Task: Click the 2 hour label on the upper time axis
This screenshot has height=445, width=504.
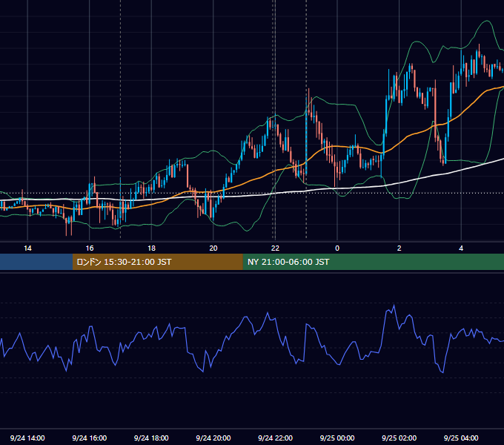Action: click(399, 248)
